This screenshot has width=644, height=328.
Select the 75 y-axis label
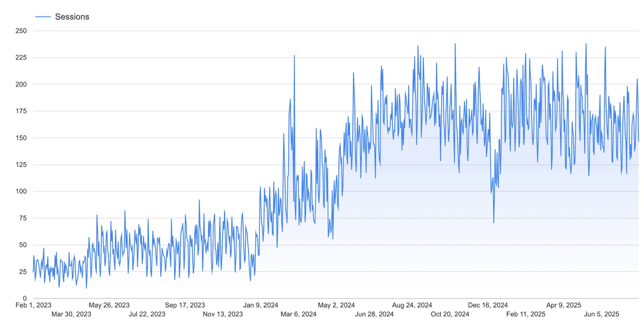click(23, 218)
